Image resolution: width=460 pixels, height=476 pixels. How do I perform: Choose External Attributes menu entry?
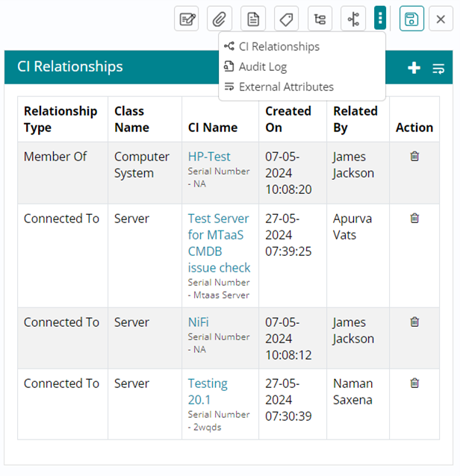pyautogui.click(x=286, y=87)
